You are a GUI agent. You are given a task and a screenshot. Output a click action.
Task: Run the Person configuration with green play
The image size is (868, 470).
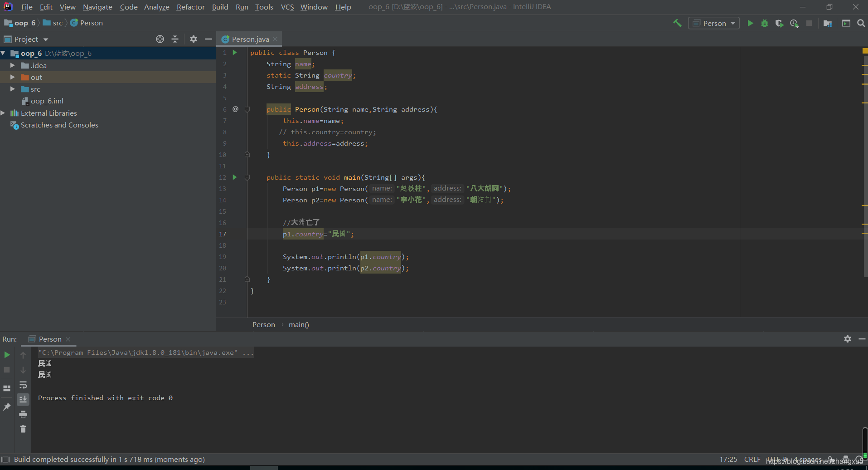[x=750, y=23]
